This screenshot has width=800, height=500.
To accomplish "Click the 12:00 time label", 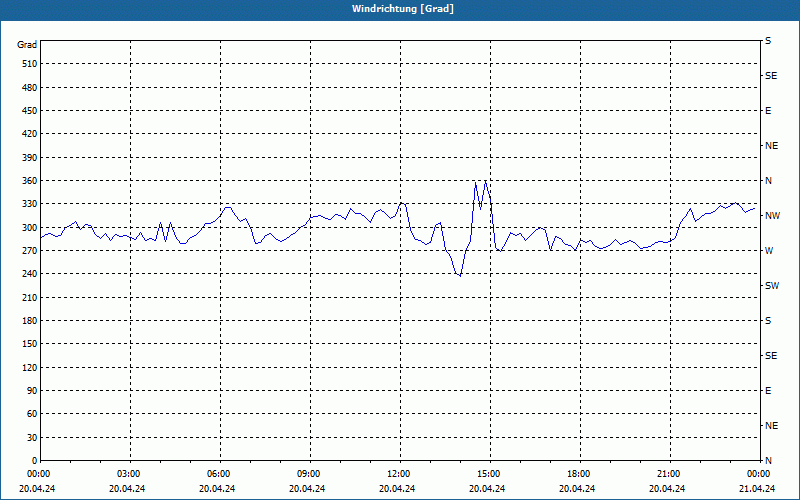I will point(399,474).
